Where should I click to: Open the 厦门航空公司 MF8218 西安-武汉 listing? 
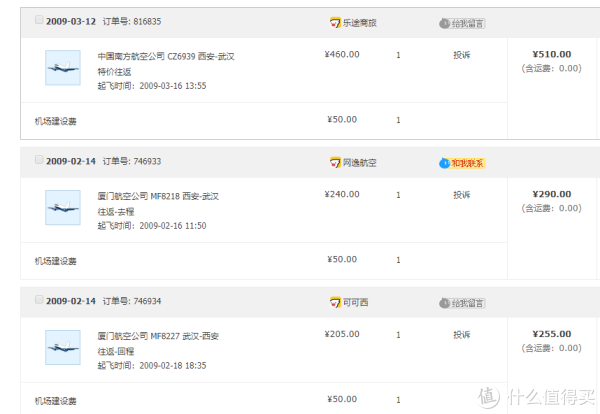click(x=158, y=196)
